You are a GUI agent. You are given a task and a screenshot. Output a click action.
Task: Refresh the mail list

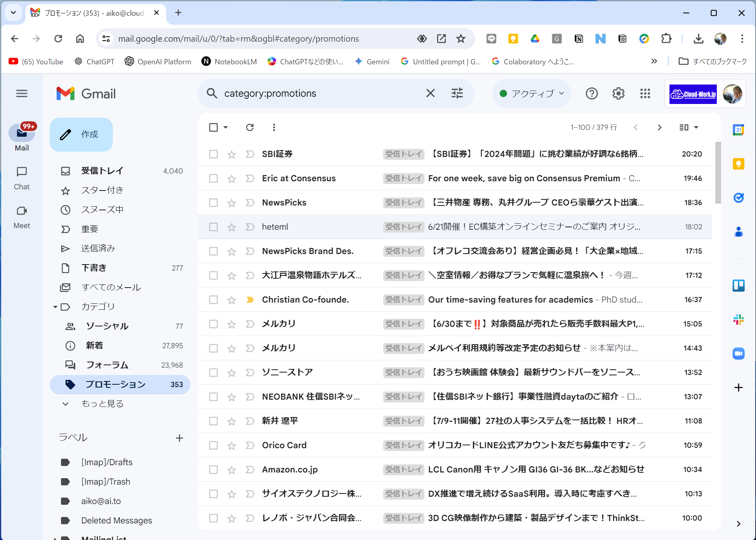pos(250,127)
